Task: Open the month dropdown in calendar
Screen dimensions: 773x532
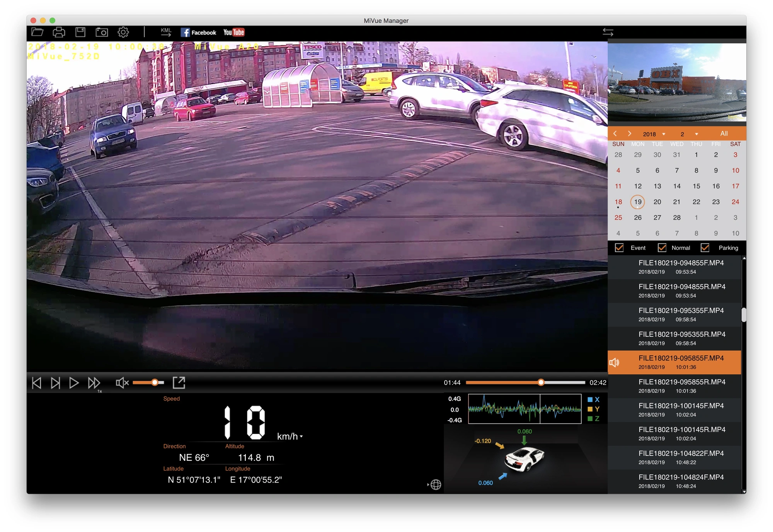Action: [x=689, y=134]
